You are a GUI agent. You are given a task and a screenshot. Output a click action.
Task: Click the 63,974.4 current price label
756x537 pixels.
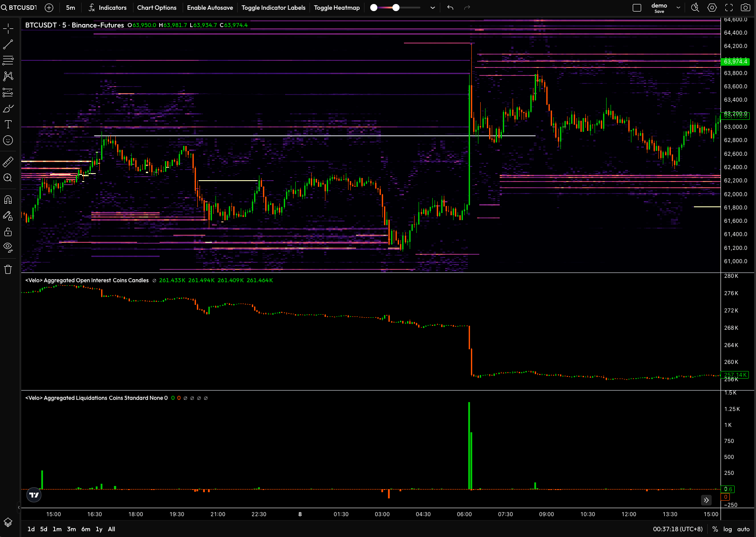(x=736, y=61)
